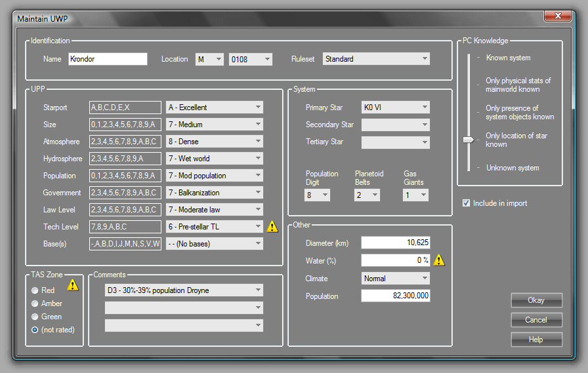This screenshot has width=588, height=373.
Task: Uncheck the Include in import checkbox
Action: pyautogui.click(x=466, y=203)
